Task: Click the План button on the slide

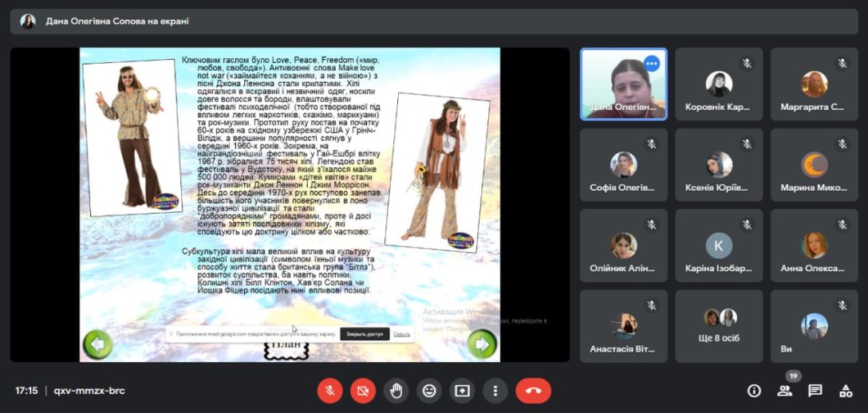Action: coord(286,349)
